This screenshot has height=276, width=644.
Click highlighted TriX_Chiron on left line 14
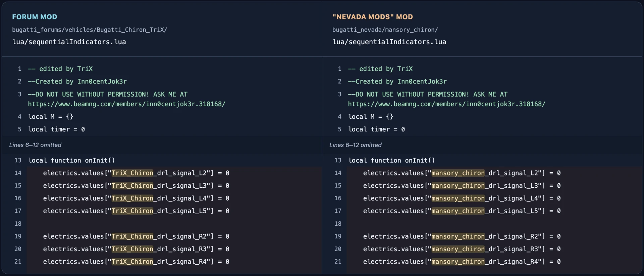(x=132, y=173)
